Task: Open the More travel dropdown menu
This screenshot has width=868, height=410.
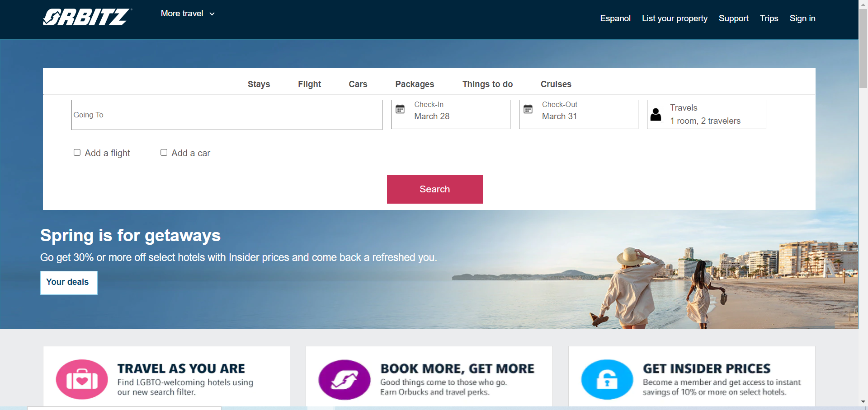Action: [188, 14]
